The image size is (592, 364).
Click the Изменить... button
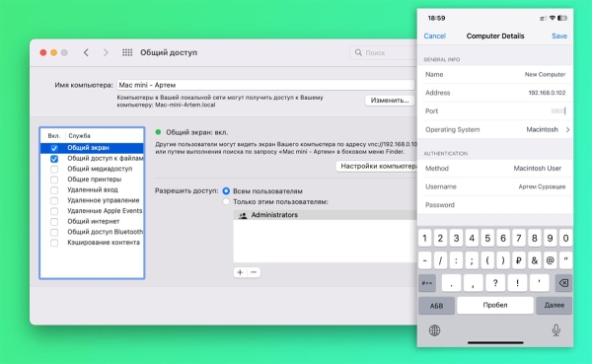point(390,101)
